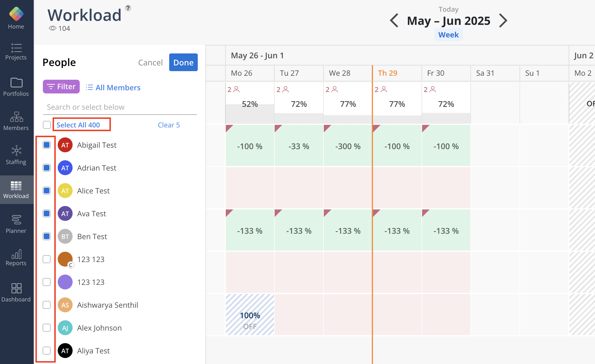This screenshot has height=364, width=595.
Task: Click Aliya Test's black AT avatar
Action: point(65,351)
